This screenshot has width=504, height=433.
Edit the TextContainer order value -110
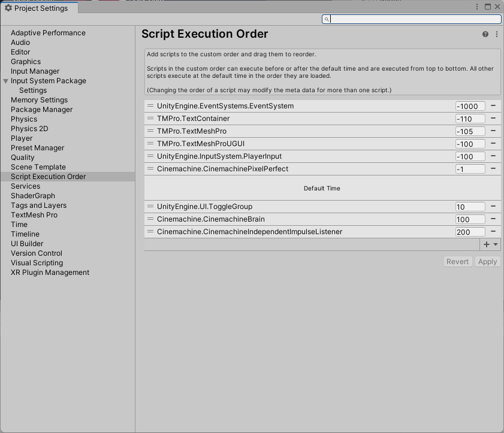tap(470, 119)
